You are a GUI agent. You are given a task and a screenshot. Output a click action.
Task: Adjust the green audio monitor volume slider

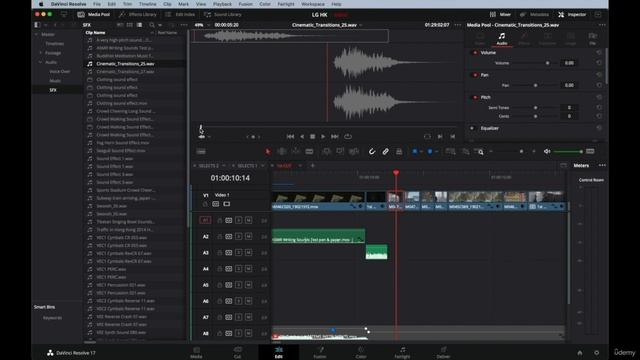click(x=568, y=152)
